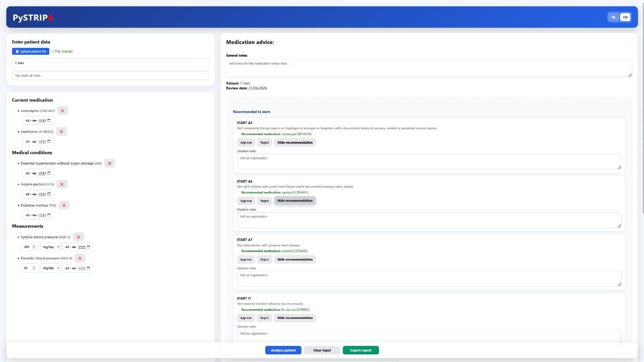This screenshot has height=362, width=644.
Task: Click systolic value 160 stepper arrows
Action: (34, 247)
